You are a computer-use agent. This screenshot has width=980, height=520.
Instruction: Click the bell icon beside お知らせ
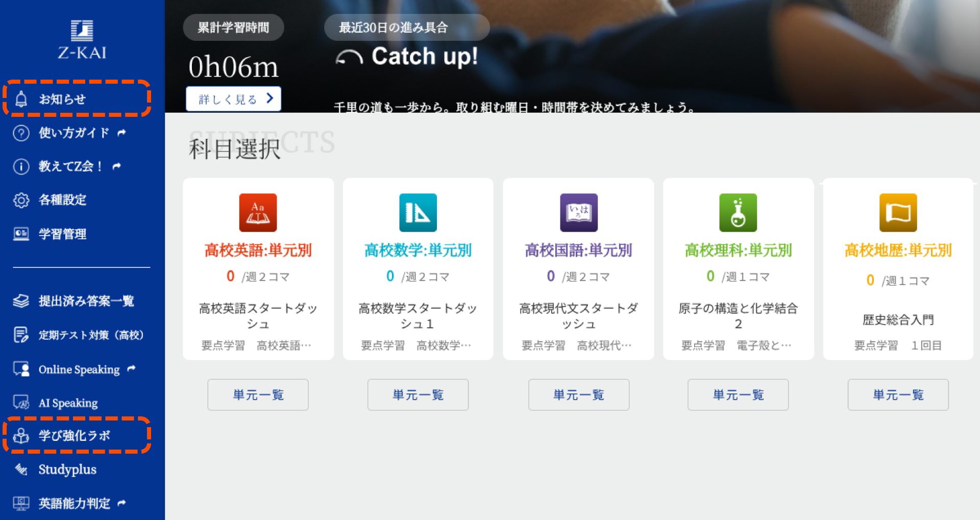[x=21, y=99]
